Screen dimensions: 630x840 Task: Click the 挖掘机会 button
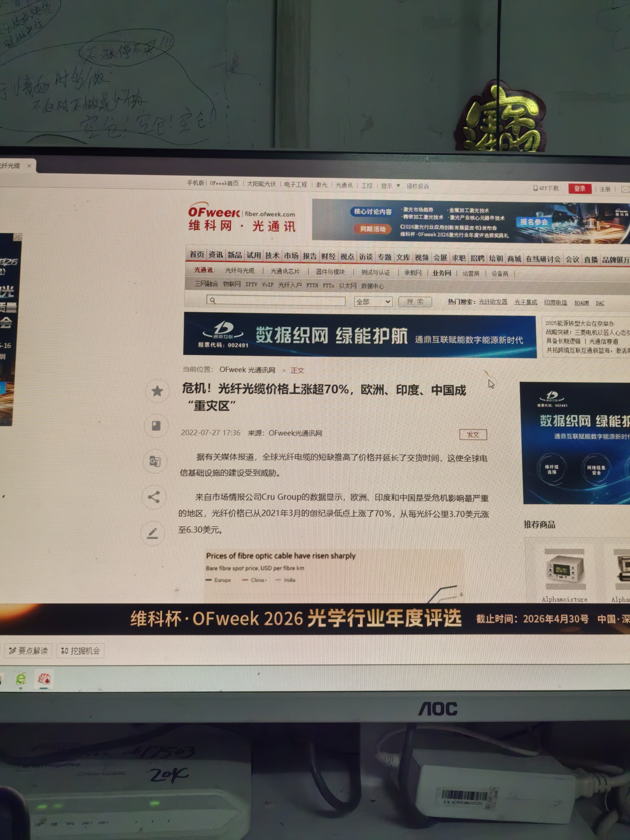tap(80, 651)
